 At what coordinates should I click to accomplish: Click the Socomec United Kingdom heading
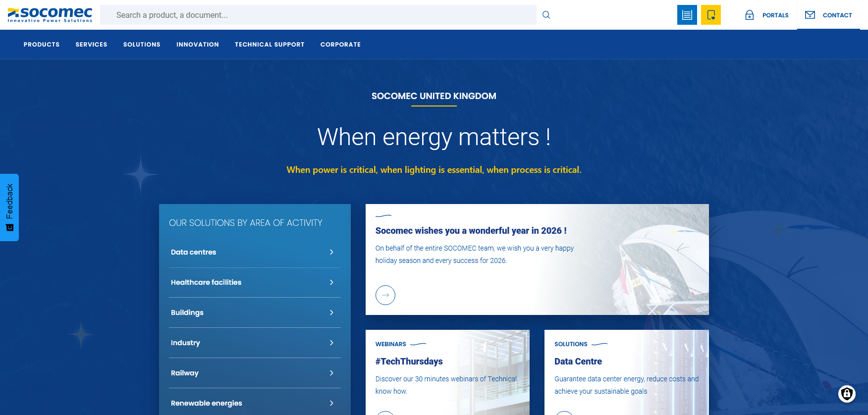434,96
